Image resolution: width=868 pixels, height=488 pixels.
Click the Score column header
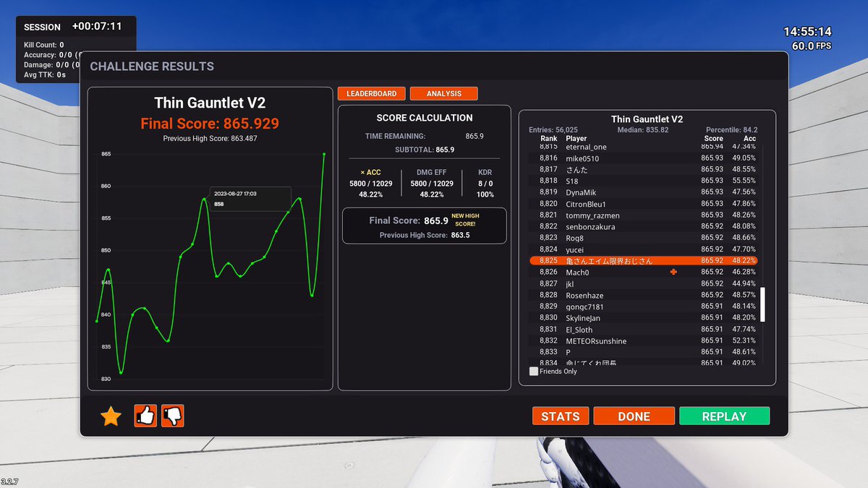point(713,138)
